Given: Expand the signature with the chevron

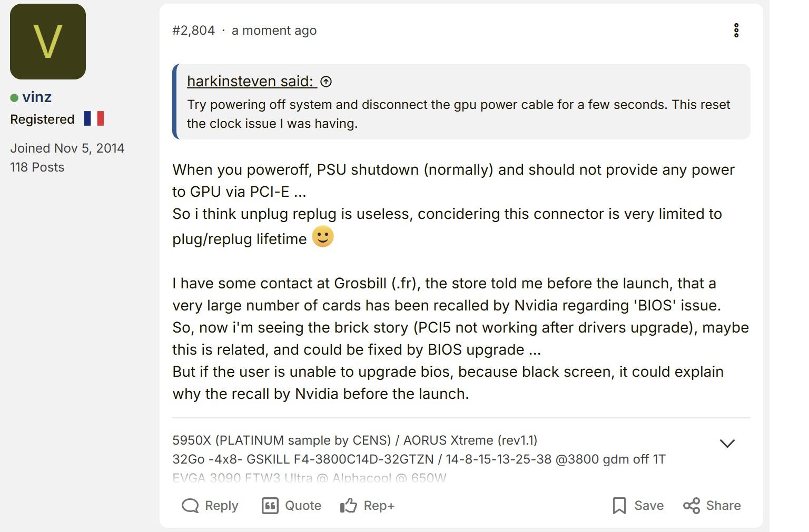Looking at the screenshot, I should coord(727,444).
